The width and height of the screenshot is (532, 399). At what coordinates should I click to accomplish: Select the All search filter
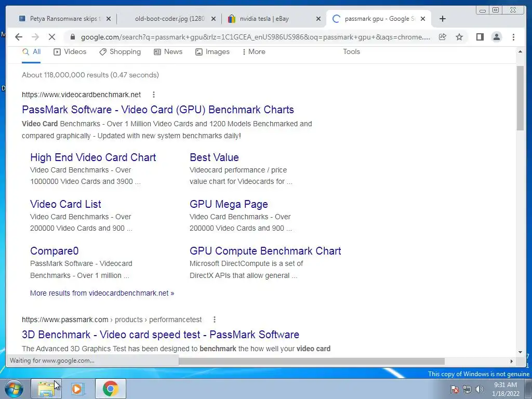click(31, 52)
